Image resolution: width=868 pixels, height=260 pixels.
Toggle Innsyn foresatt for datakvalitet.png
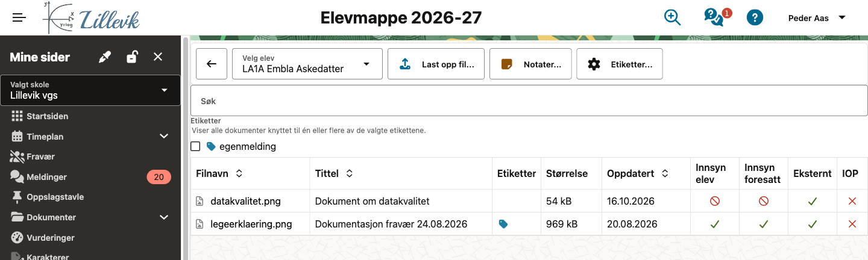pyautogui.click(x=764, y=201)
